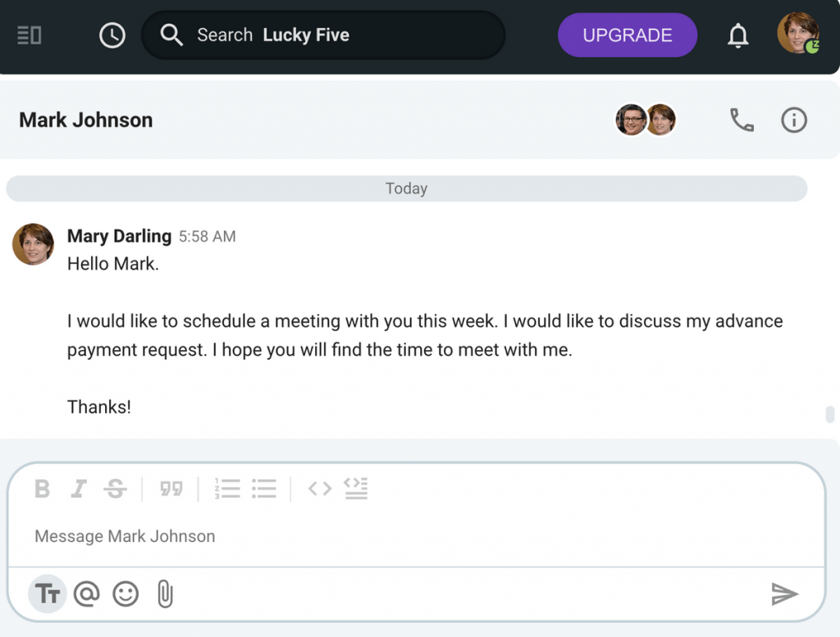Insert a bulleted list
The width and height of the screenshot is (840, 637).
(264, 489)
